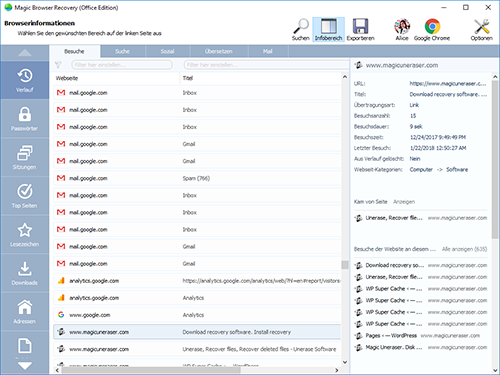Expand sidebar with the bottom down arrow
Image resolution: width=500 pixels, height=375 pixels.
pyautogui.click(x=25, y=366)
